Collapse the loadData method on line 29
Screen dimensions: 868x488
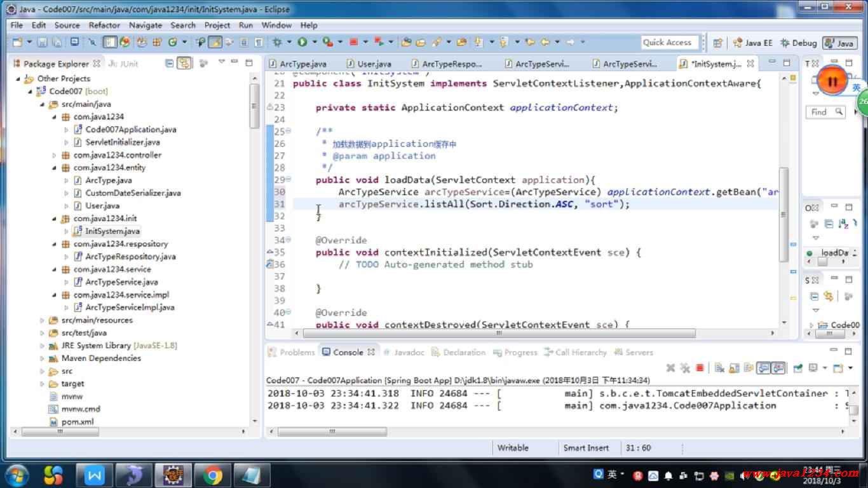point(288,179)
